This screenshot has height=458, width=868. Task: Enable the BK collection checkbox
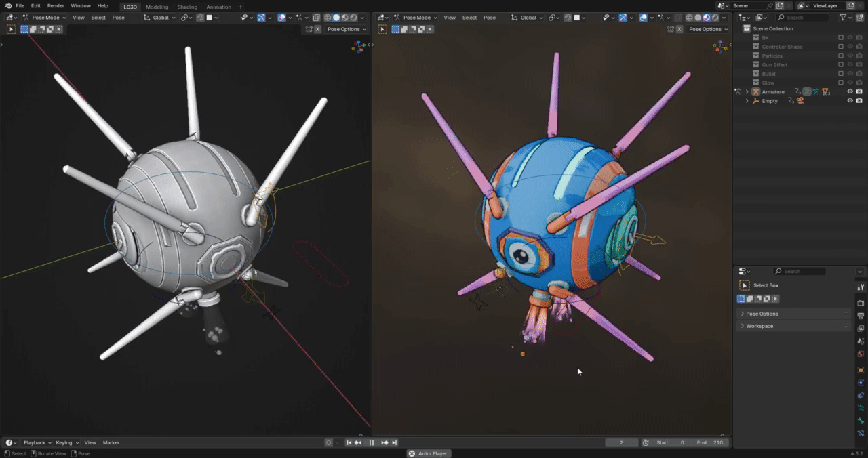pyautogui.click(x=841, y=38)
